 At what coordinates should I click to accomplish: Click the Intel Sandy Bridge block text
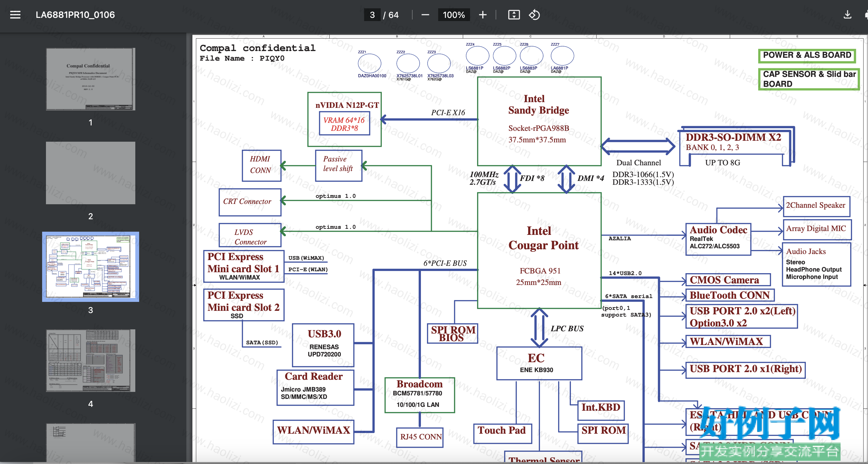point(538,104)
